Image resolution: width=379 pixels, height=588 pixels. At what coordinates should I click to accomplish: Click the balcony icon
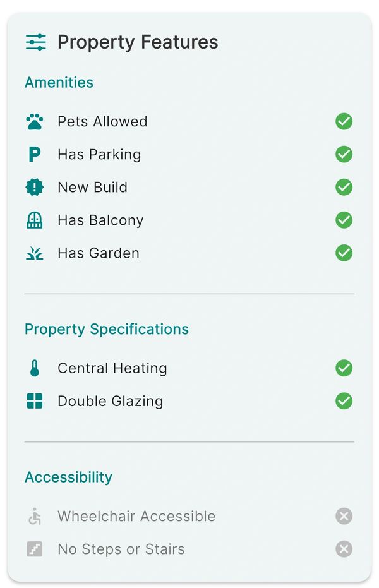tap(35, 220)
